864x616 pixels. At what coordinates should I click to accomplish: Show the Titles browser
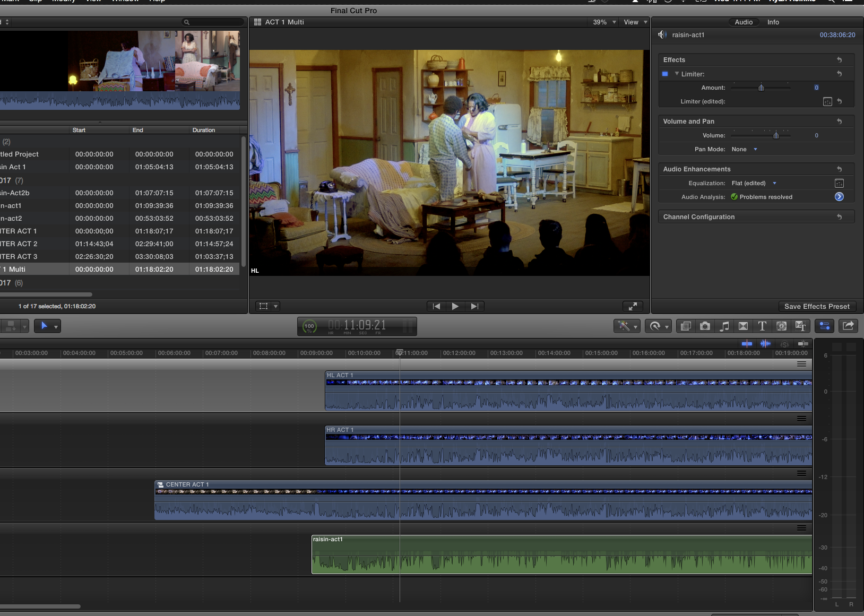[x=762, y=326]
